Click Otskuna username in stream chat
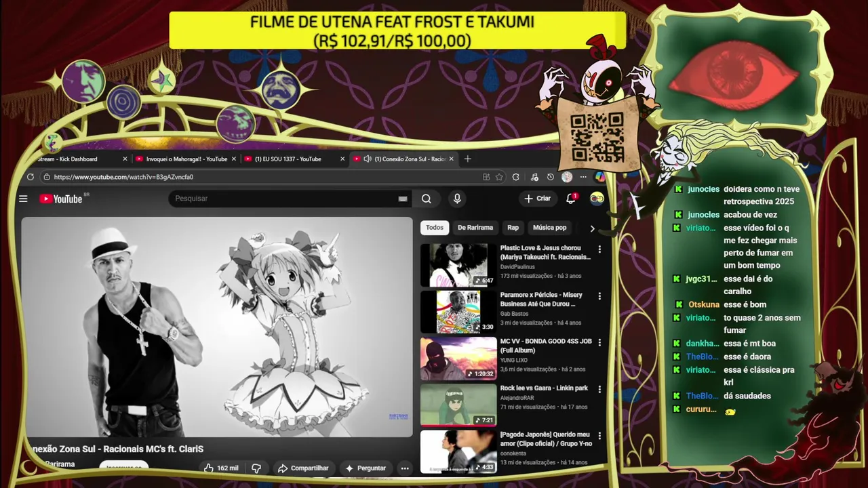868x488 pixels. click(704, 304)
